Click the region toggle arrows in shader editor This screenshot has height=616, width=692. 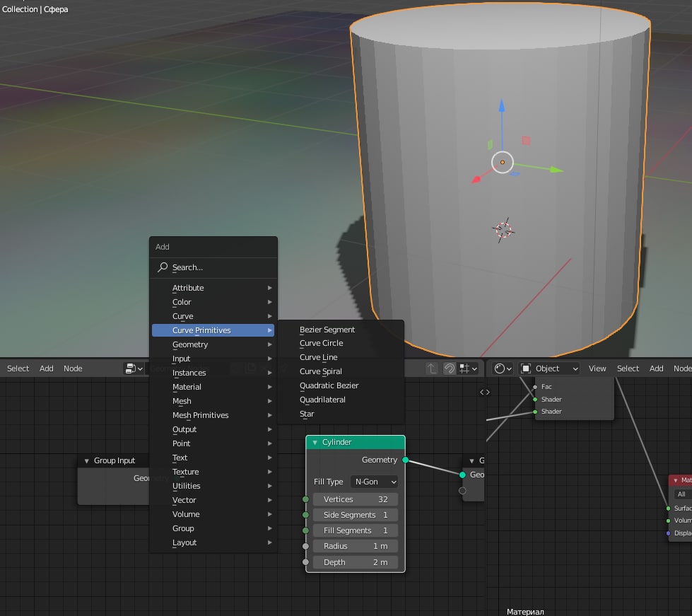tap(485, 392)
